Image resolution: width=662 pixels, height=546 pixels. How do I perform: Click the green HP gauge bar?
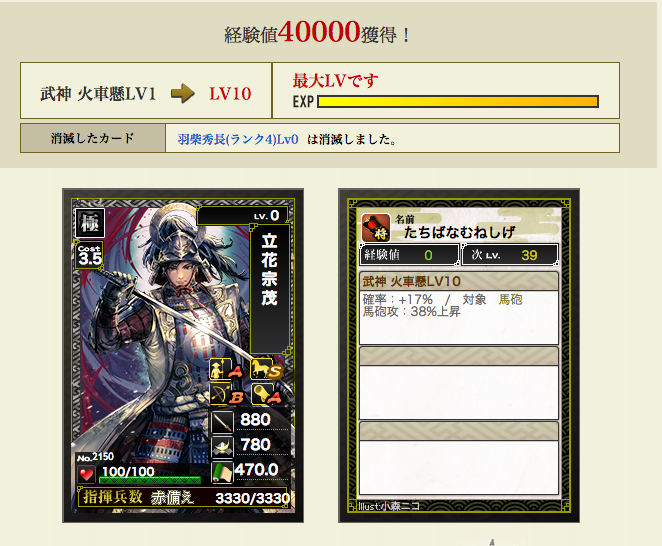(150, 480)
